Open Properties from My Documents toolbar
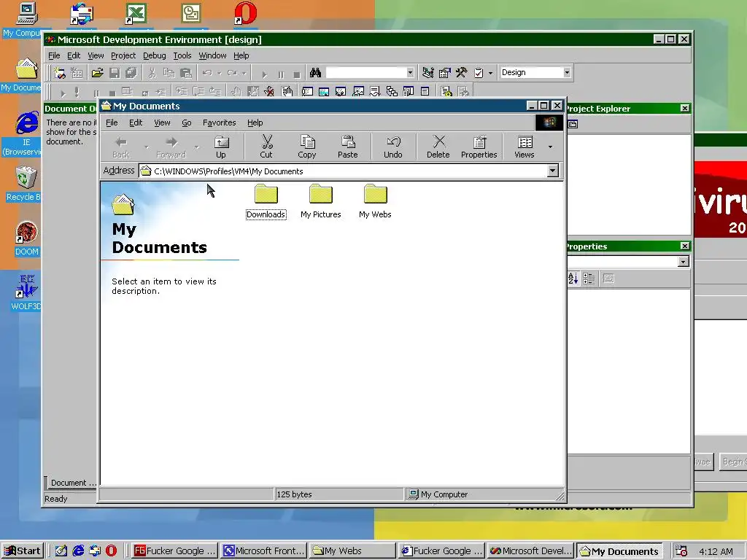 479,147
